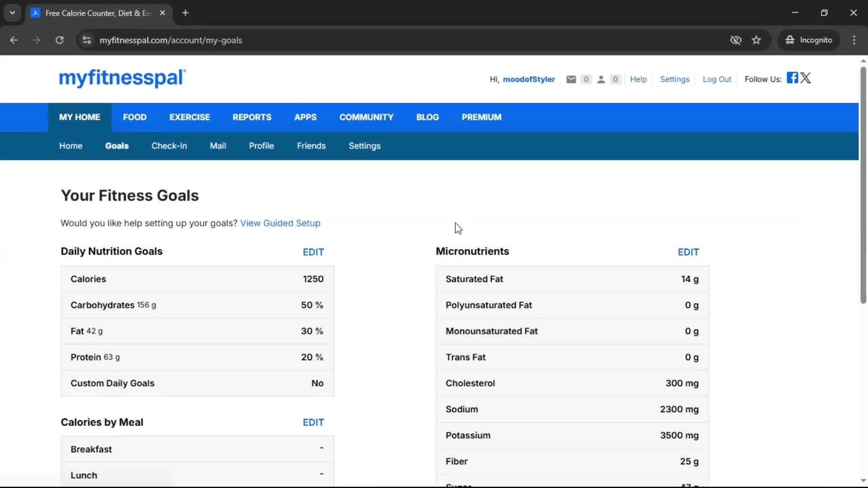Go back to previous page
This screenshot has width=868, height=488.
[x=14, y=40]
